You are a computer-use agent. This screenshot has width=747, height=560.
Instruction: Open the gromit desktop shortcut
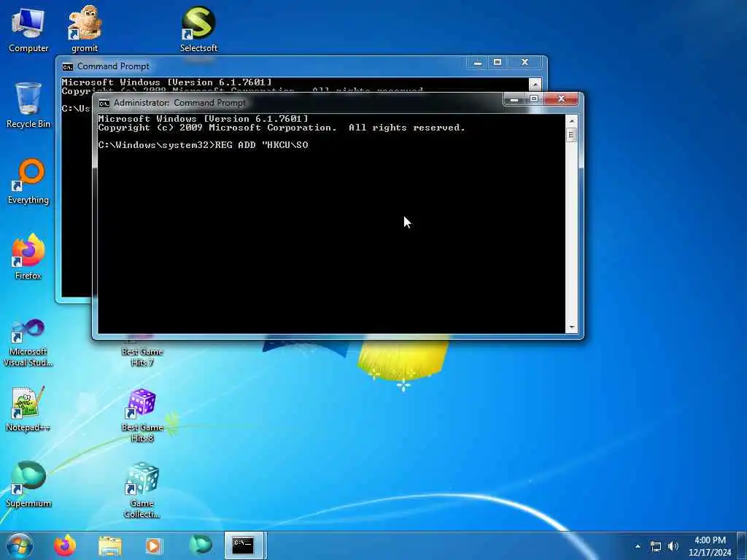85,29
